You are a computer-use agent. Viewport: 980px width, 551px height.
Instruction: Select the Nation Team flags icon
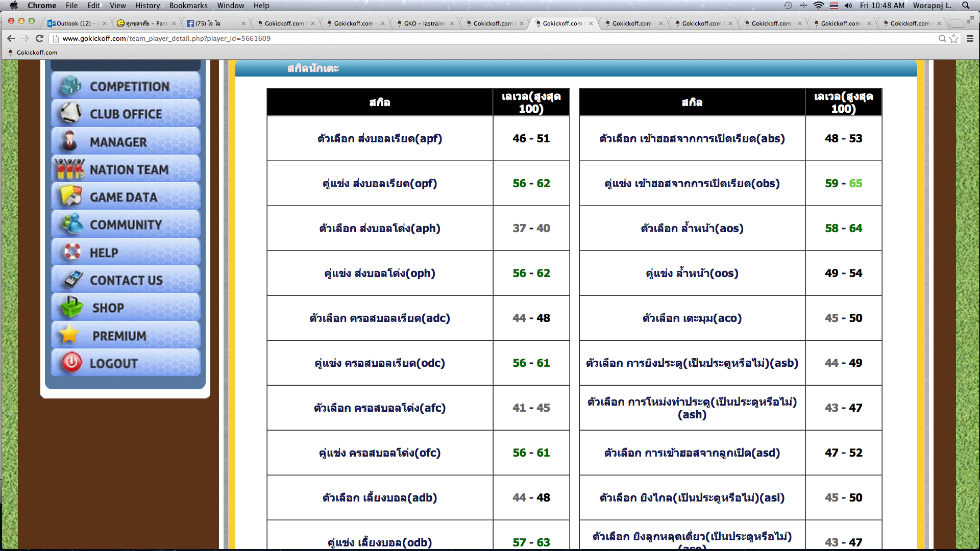point(70,169)
